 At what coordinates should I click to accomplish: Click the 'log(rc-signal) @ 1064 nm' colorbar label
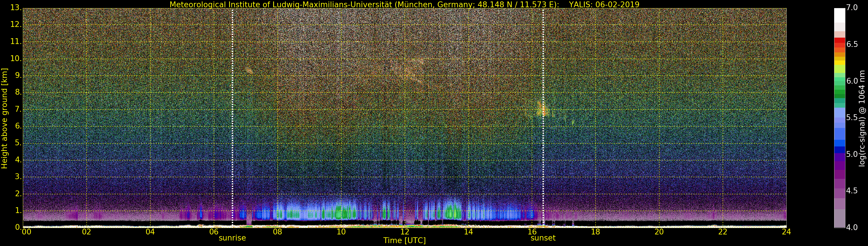pos(862,118)
